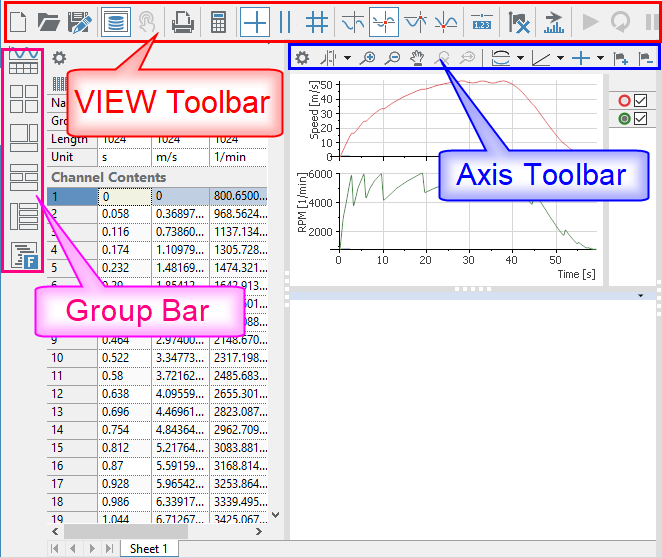
Task: Open the calculator icon in VIEW toolbar
Action: tap(218, 21)
